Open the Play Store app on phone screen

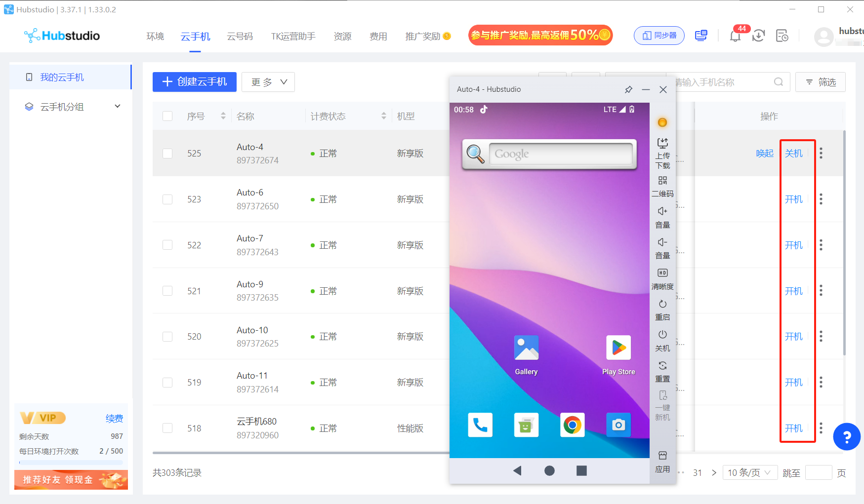pos(618,349)
